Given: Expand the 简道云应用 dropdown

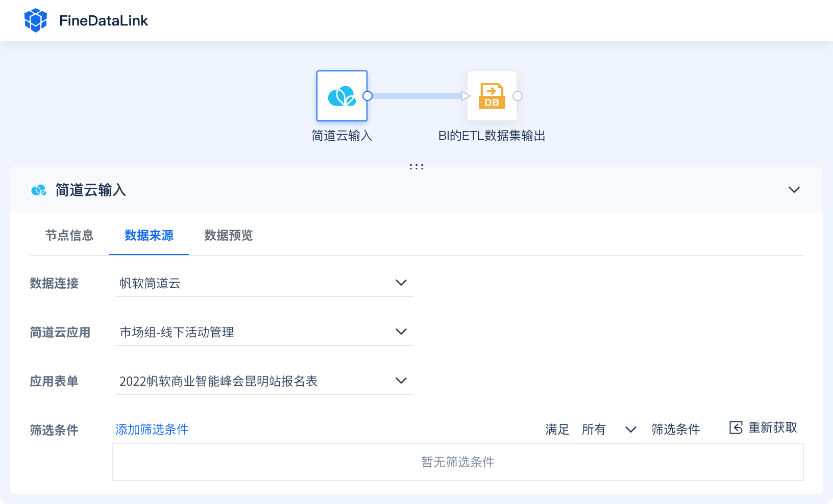Looking at the screenshot, I should click(401, 332).
